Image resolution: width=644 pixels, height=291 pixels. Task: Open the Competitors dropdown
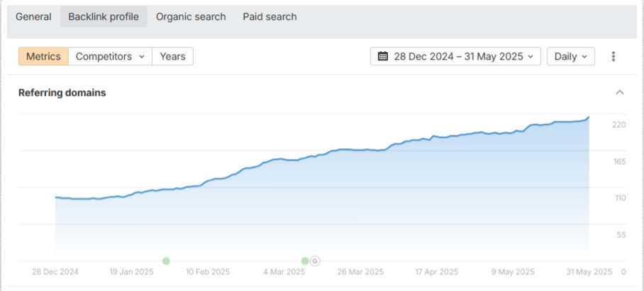click(x=110, y=57)
